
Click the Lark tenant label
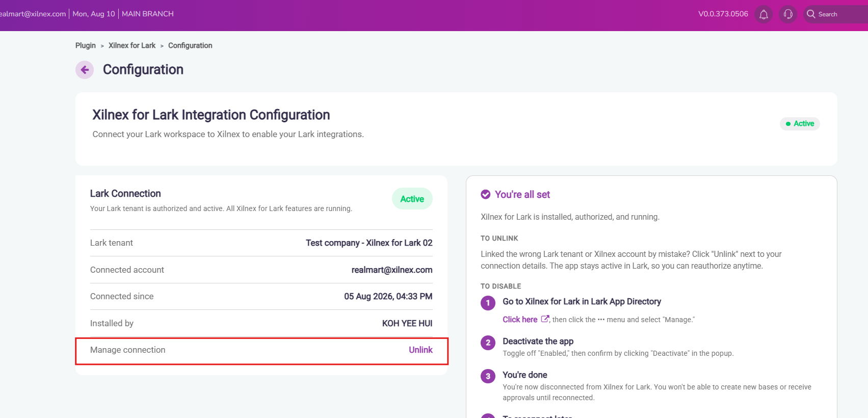[x=112, y=243]
